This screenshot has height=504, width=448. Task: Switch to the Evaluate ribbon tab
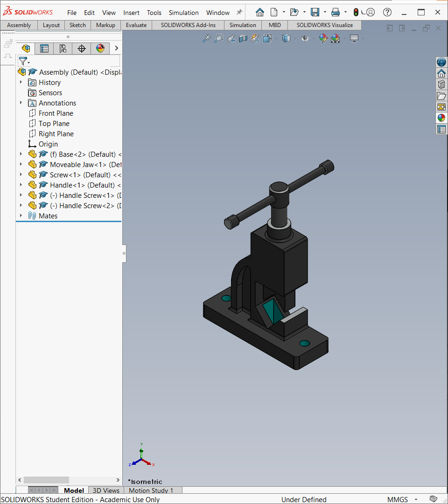click(136, 25)
